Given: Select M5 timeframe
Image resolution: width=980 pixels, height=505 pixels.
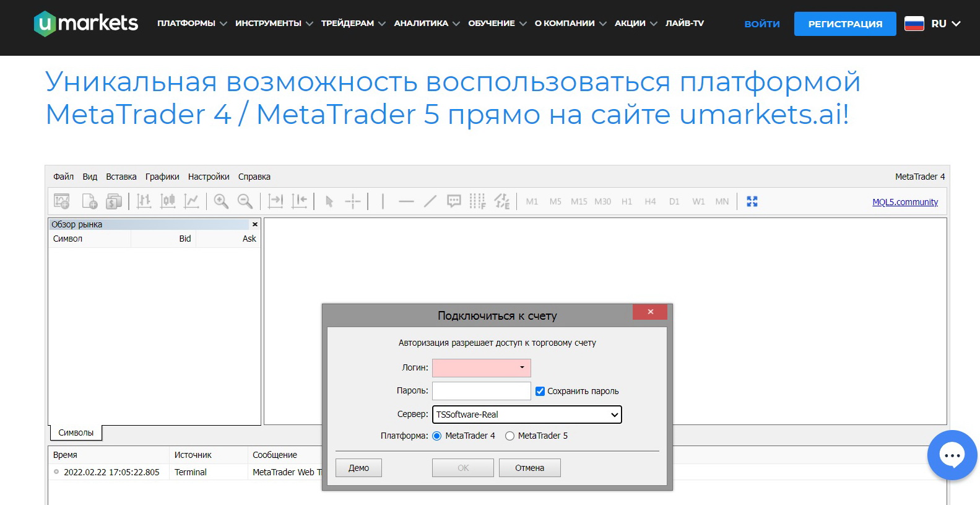Looking at the screenshot, I should tap(555, 201).
